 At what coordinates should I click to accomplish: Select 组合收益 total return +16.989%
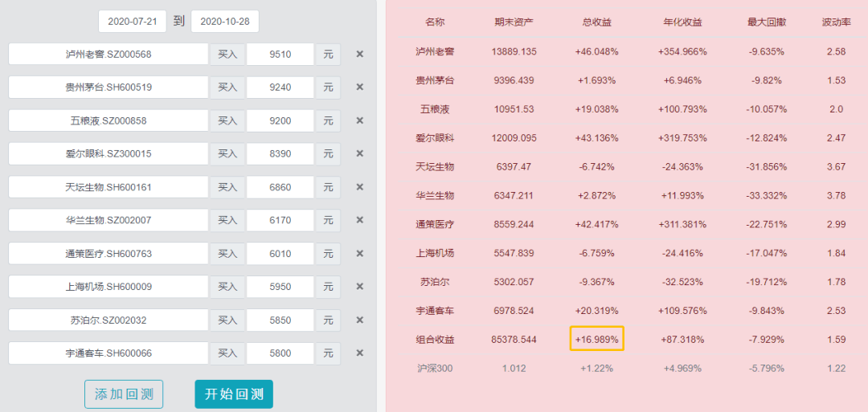[596, 339]
